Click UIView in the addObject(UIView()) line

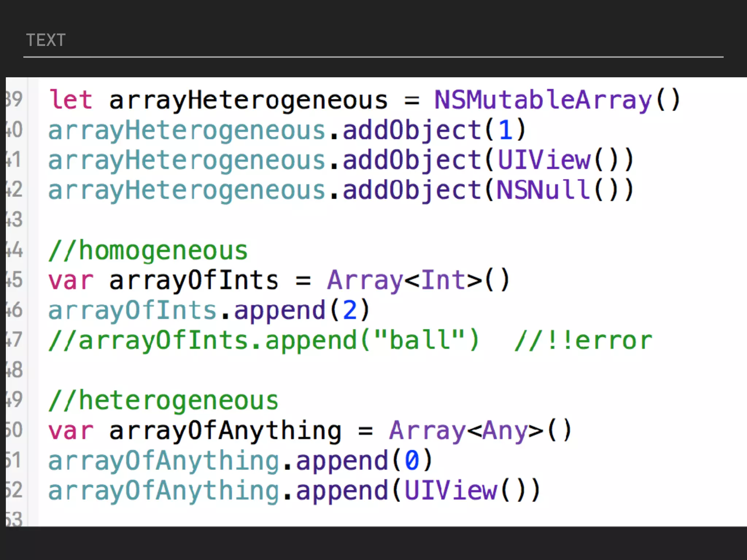(x=543, y=160)
